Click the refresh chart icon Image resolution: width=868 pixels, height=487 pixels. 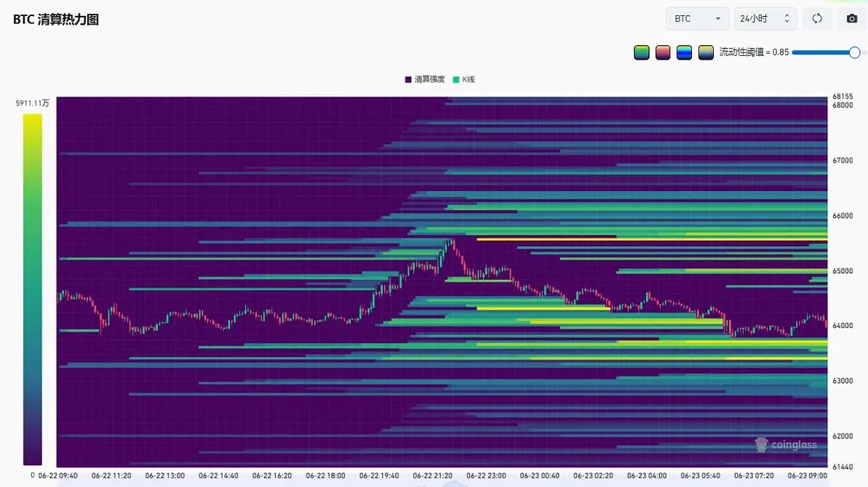(817, 19)
